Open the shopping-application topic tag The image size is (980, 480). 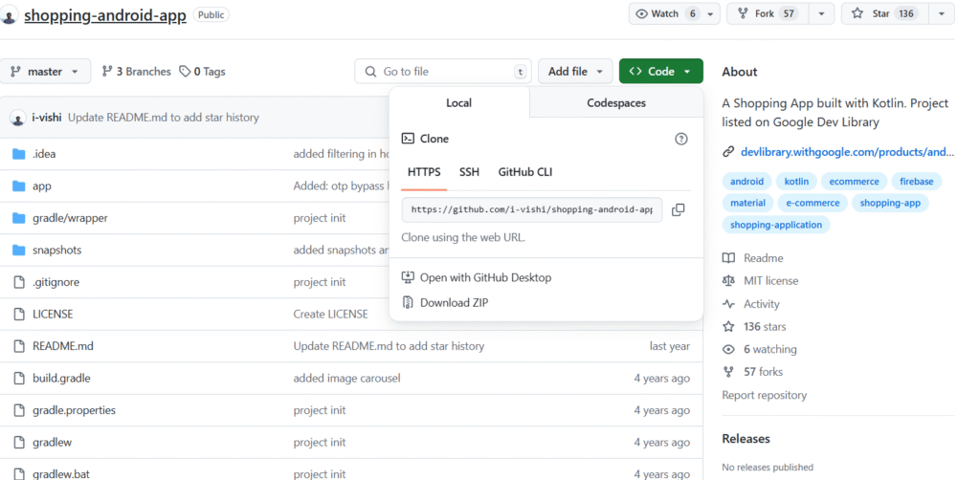pyautogui.click(x=775, y=225)
